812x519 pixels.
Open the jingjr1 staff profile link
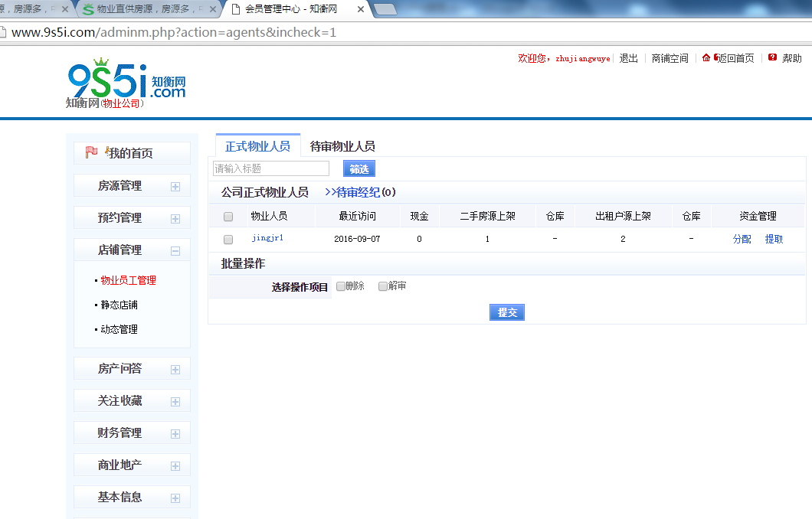[x=267, y=238]
